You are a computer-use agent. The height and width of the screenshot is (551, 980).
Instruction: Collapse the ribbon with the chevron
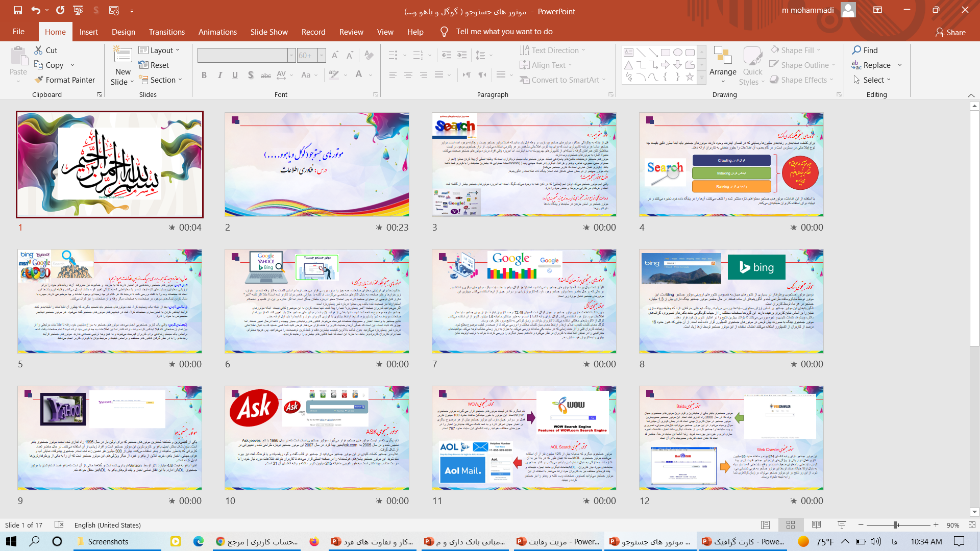[x=971, y=95]
